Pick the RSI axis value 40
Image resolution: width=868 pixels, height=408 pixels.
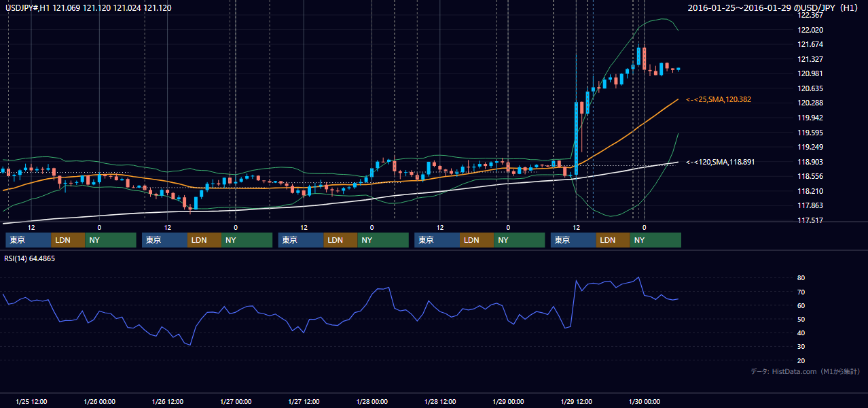coord(801,333)
